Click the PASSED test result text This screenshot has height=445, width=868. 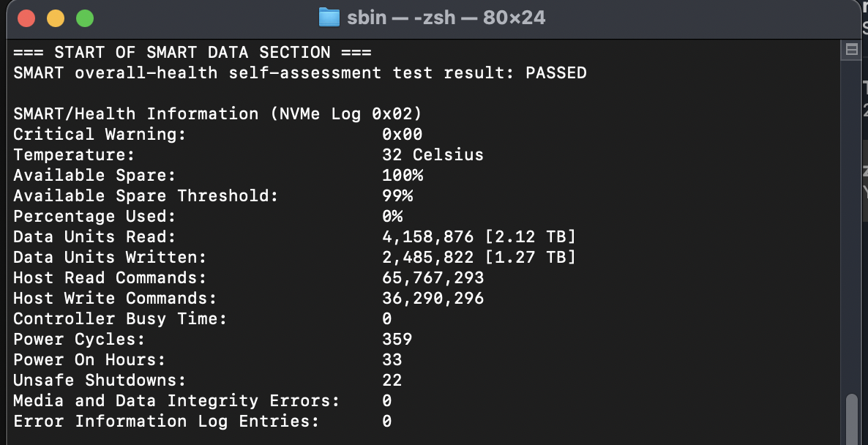(555, 73)
